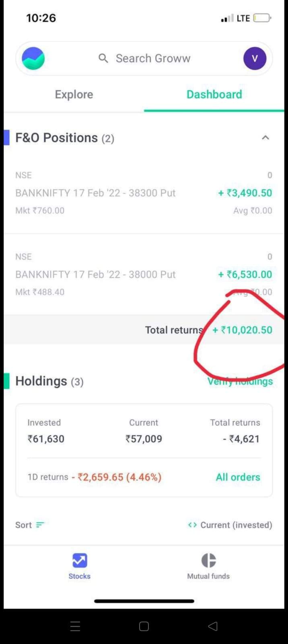Open the Stocks section icon
Viewport: 288px width, 644px height.
click(x=80, y=560)
